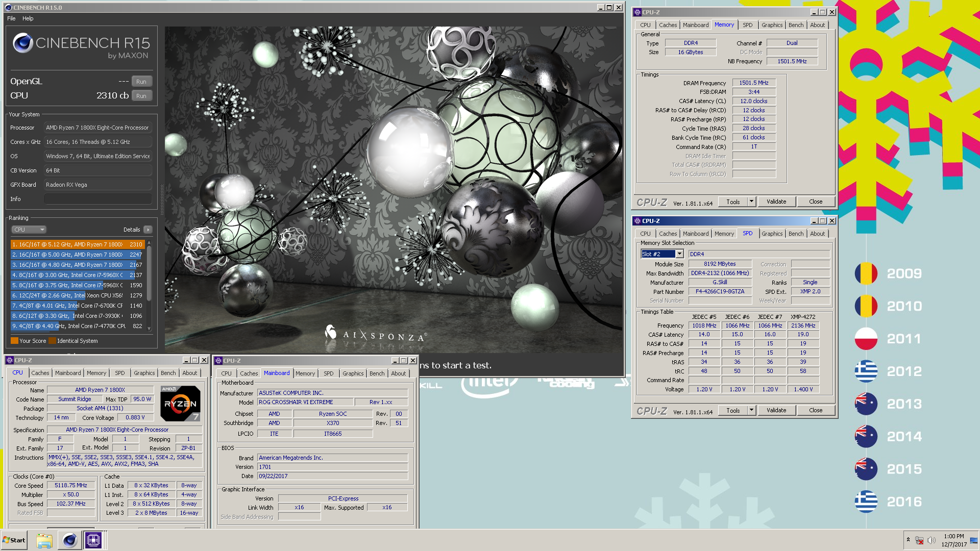Select ranking row 9 Core i7-4770K

78,327
